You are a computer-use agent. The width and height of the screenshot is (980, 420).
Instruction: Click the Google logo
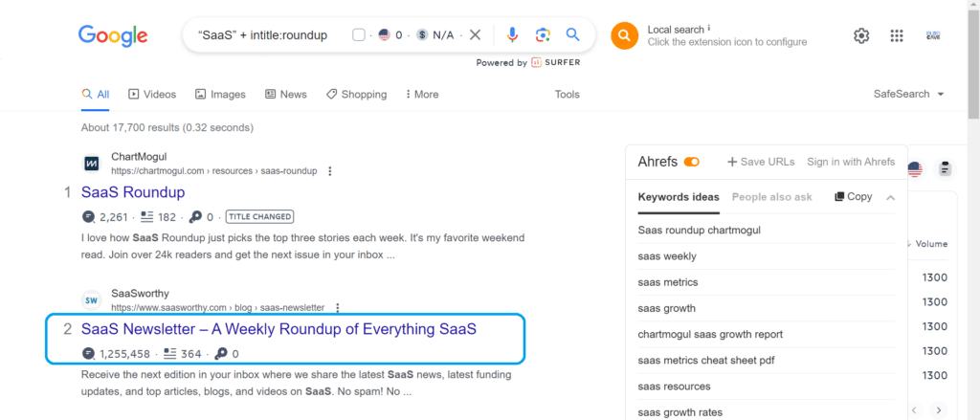[113, 35]
